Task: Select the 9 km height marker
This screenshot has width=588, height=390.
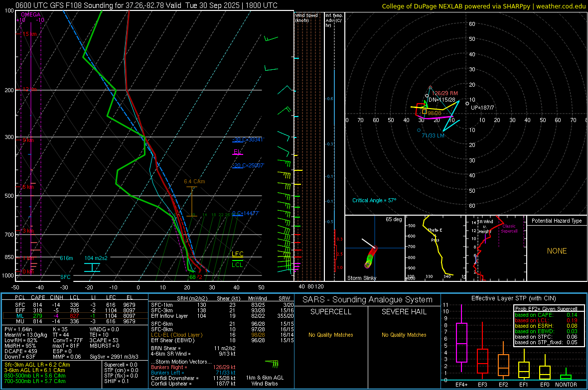Action: [28, 140]
